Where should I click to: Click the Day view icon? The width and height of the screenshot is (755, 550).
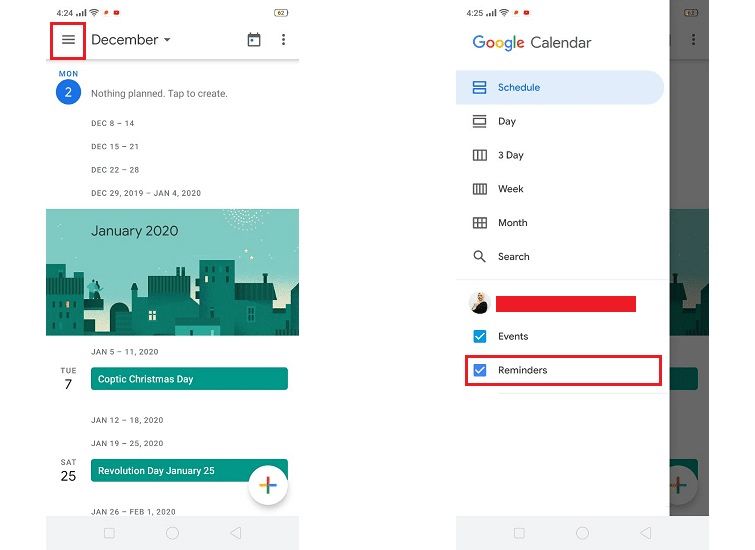coord(479,121)
